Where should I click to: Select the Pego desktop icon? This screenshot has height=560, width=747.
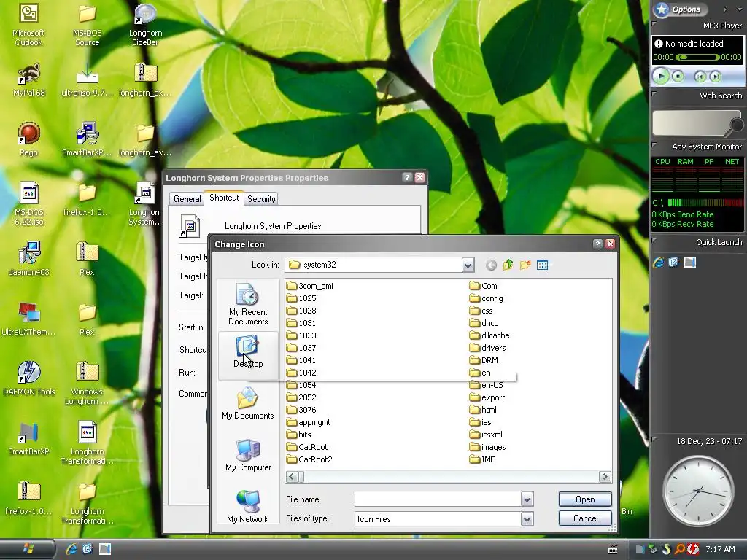click(28, 139)
